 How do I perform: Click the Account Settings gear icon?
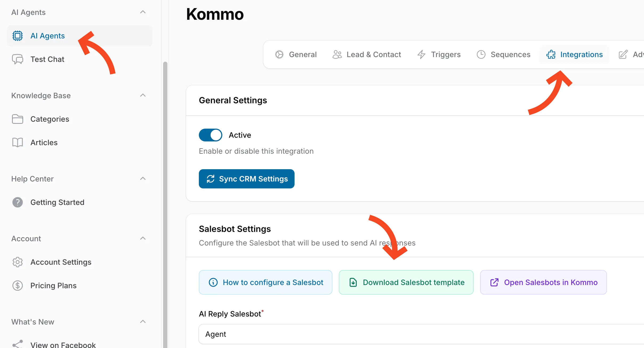tap(18, 262)
